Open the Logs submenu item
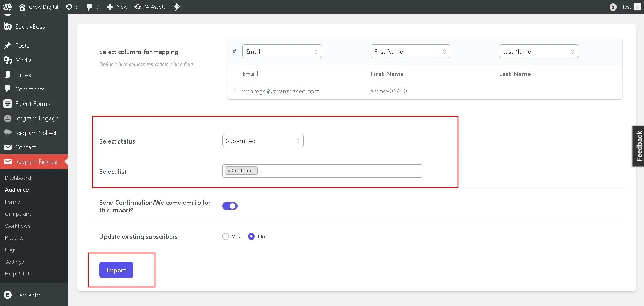The height and width of the screenshot is (306, 644). click(11, 249)
